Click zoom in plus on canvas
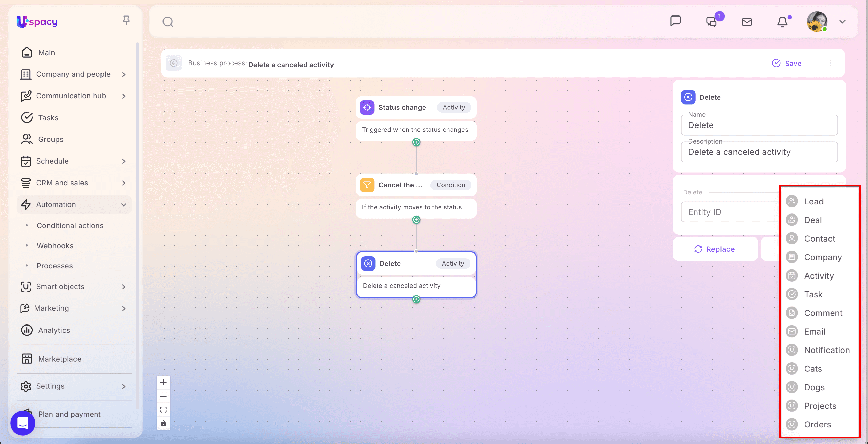 164,382
